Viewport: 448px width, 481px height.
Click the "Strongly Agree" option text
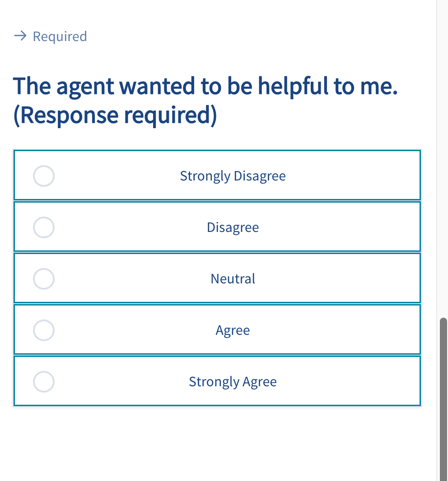[x=233, y=381]
